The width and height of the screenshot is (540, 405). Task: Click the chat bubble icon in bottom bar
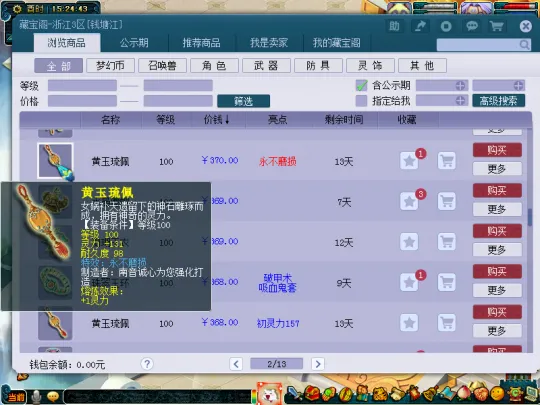(53, 397)
